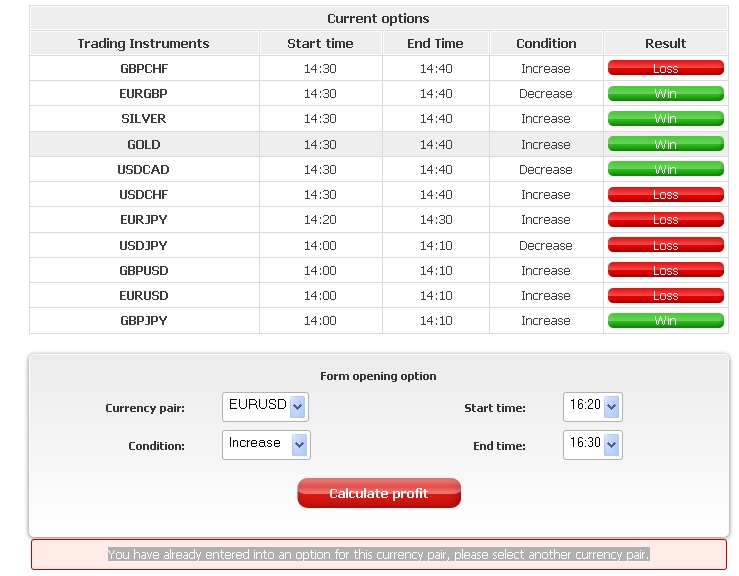Click the Win result for EURGBP
This screenshot has height=576, width=739.
point(665,94)
